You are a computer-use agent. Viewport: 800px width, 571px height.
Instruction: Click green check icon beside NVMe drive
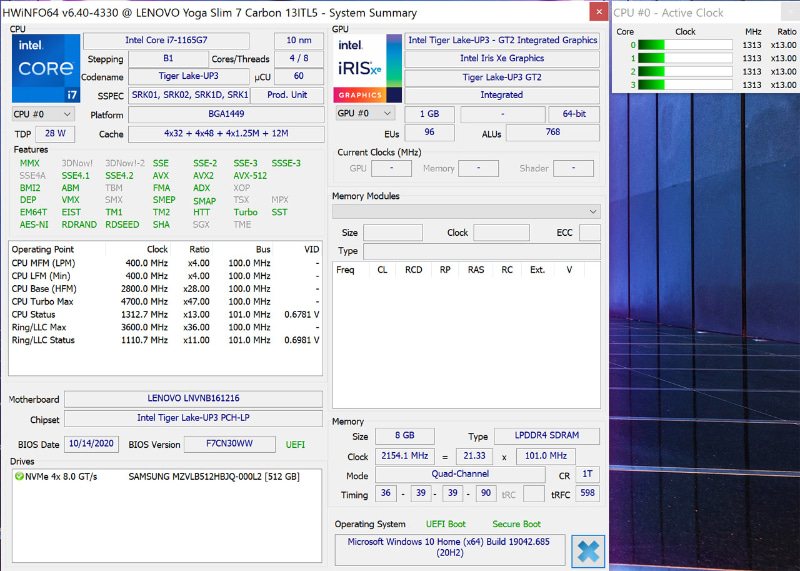coord(19,476)
